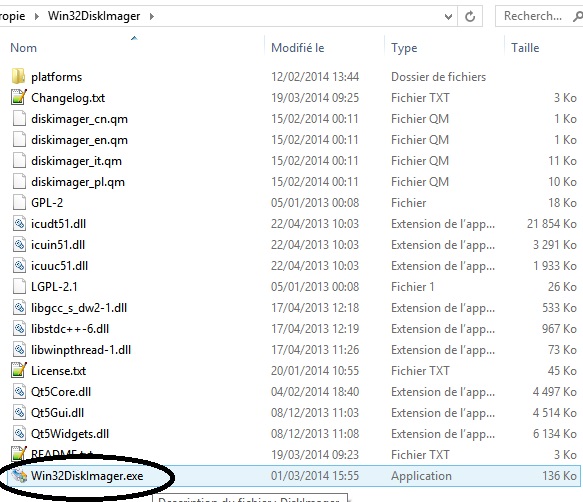Select the GPL-2 blank file icon
Screen dimensions: 583x502
(x=19, y=203)
